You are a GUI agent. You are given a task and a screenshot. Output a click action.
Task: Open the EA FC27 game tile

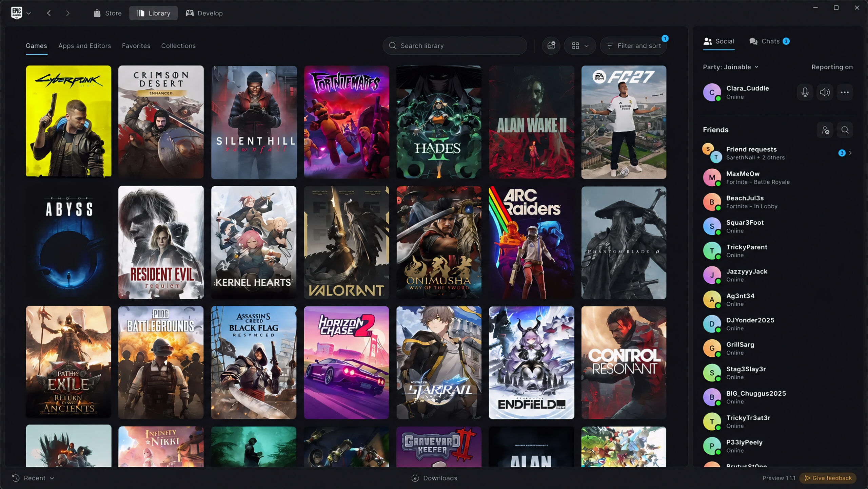[x=624, y=122]
